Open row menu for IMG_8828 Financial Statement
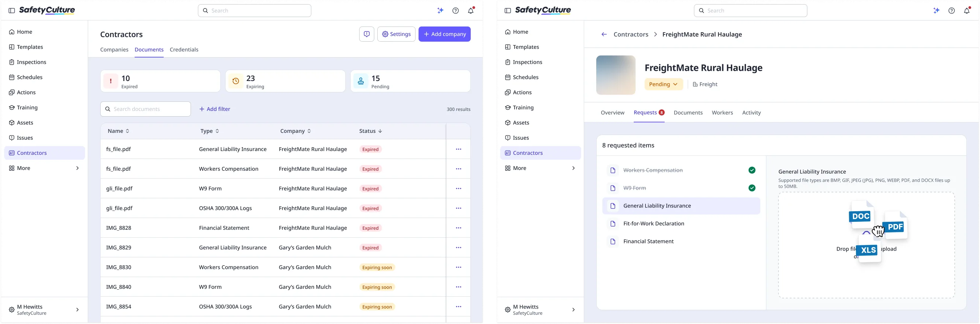Image resolution: width=980 pixels, height=324 pixels. point(458,228)
